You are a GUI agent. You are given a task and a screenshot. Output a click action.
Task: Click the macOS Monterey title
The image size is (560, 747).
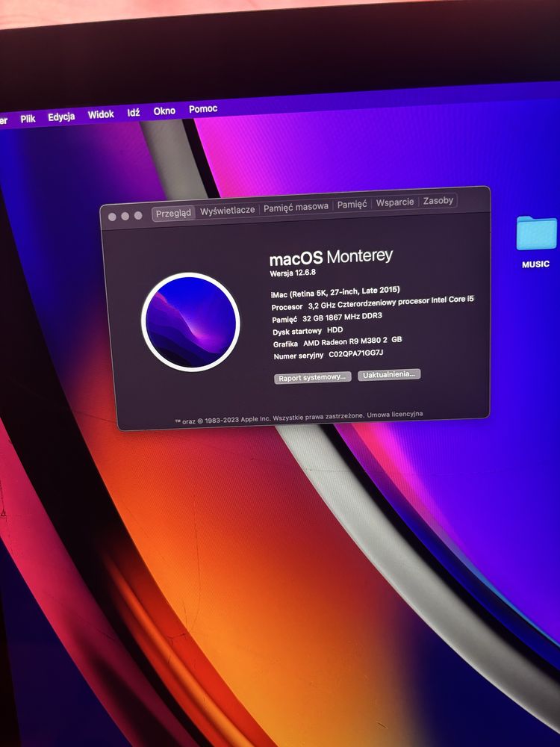[x=332, y=257]
